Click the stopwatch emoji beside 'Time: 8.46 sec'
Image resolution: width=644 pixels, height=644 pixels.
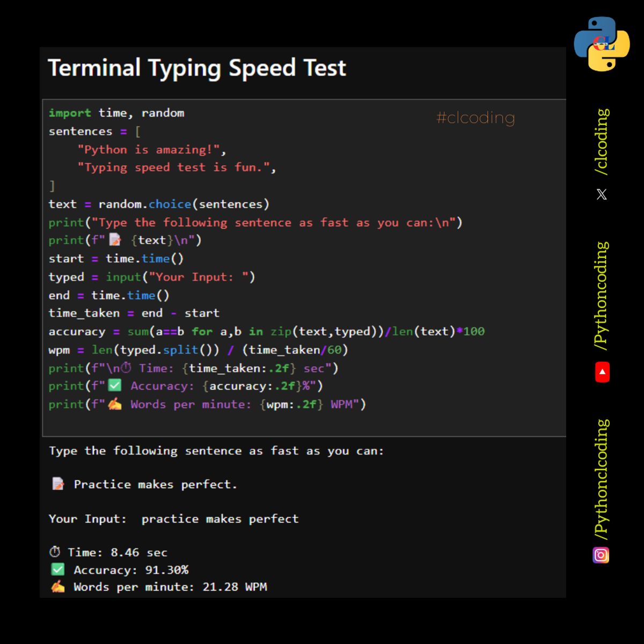tap(55, 552)
